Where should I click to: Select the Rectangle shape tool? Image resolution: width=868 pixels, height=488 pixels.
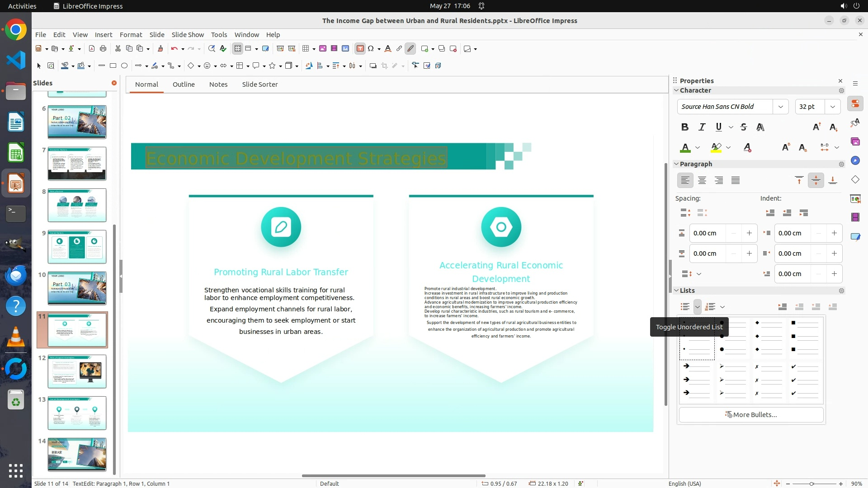(113, 66)
